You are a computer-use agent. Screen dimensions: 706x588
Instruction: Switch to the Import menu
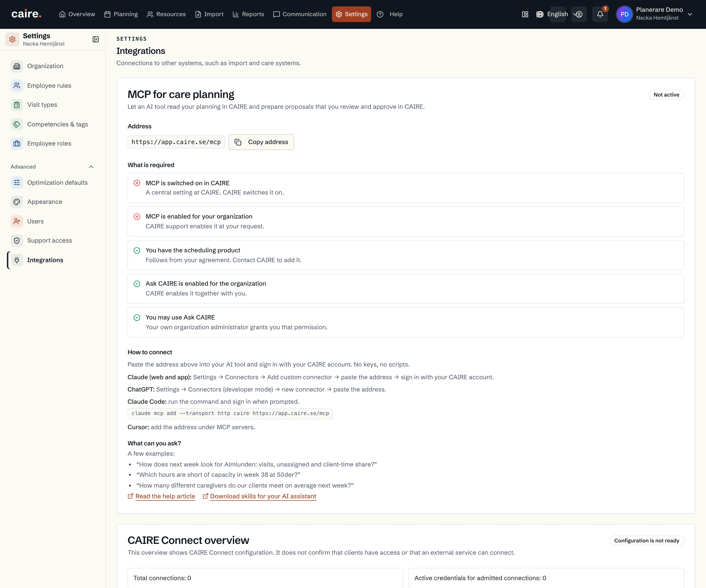209,14
